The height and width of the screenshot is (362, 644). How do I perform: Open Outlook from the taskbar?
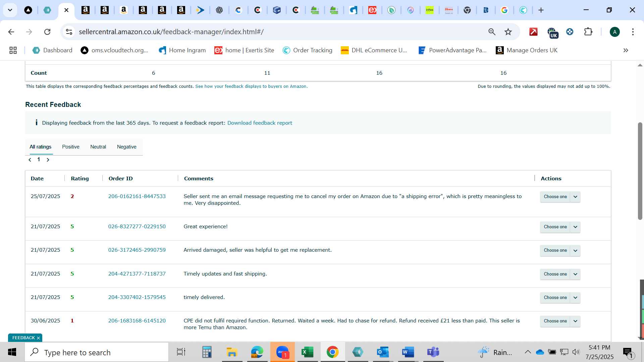[x=383, y=352]
